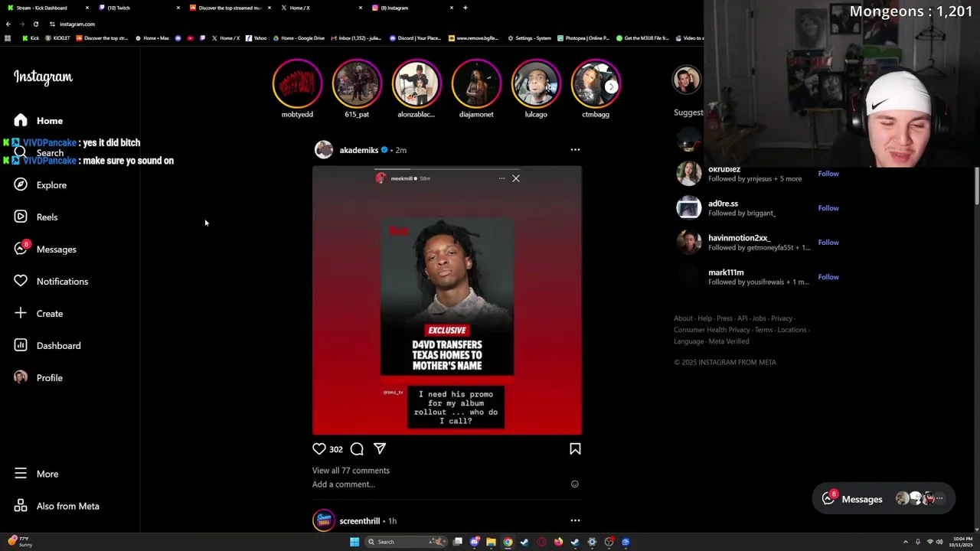Open akademiks profile name in post header
The height and width of the screenshot is (551, 980).
[359, 150]
